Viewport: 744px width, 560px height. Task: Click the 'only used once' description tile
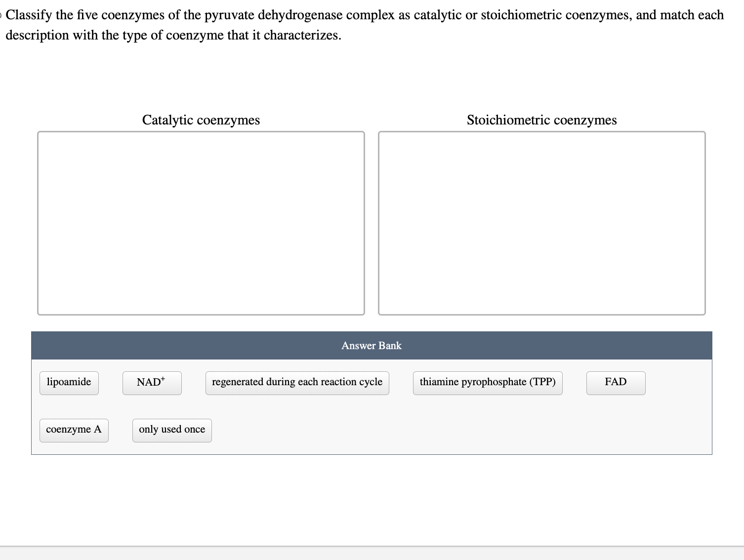(172, 430)
